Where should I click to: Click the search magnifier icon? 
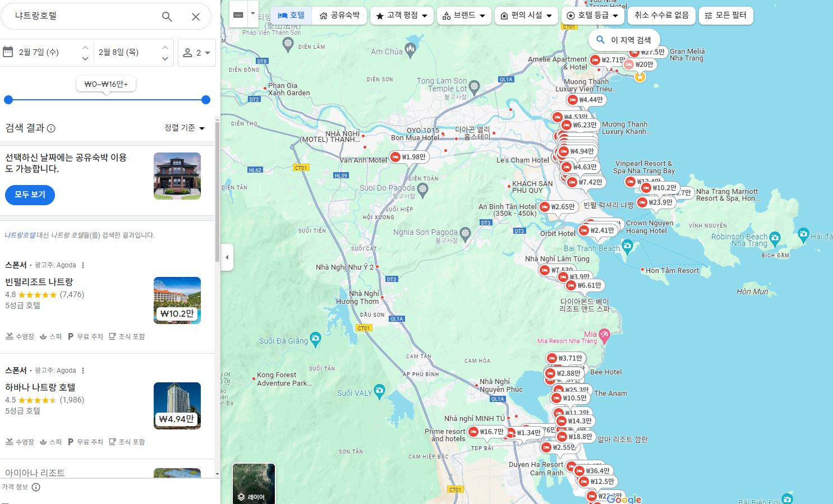(x=167, y=17)
